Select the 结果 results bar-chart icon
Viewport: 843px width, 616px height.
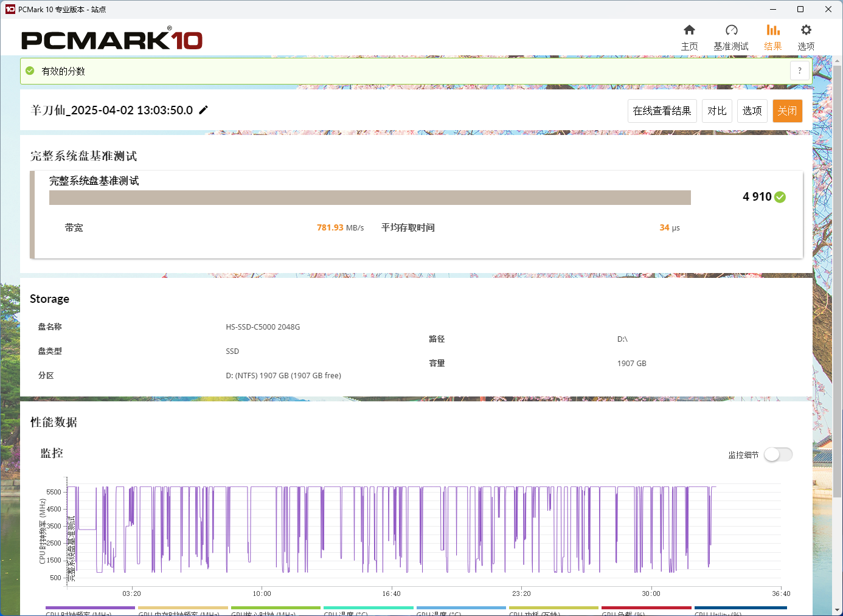(773, 30)
